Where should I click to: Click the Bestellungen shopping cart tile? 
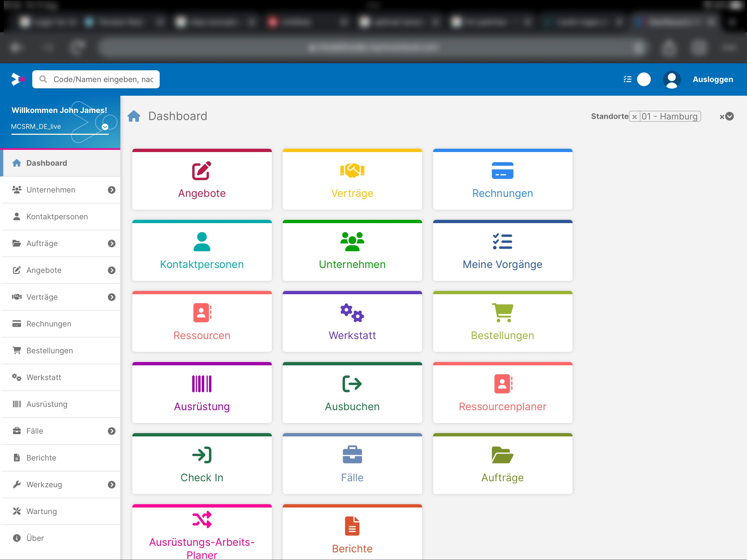point(502,322)
